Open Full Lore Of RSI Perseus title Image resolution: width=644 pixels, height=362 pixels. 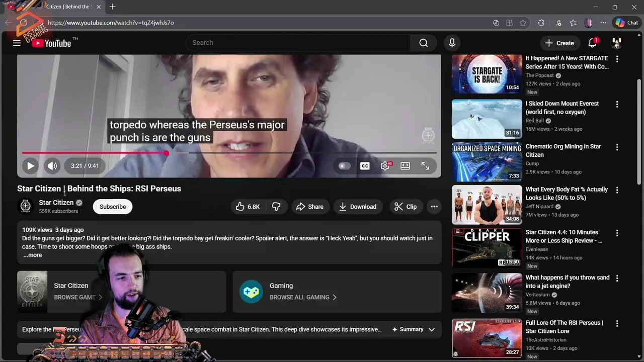tap(565, 327)
